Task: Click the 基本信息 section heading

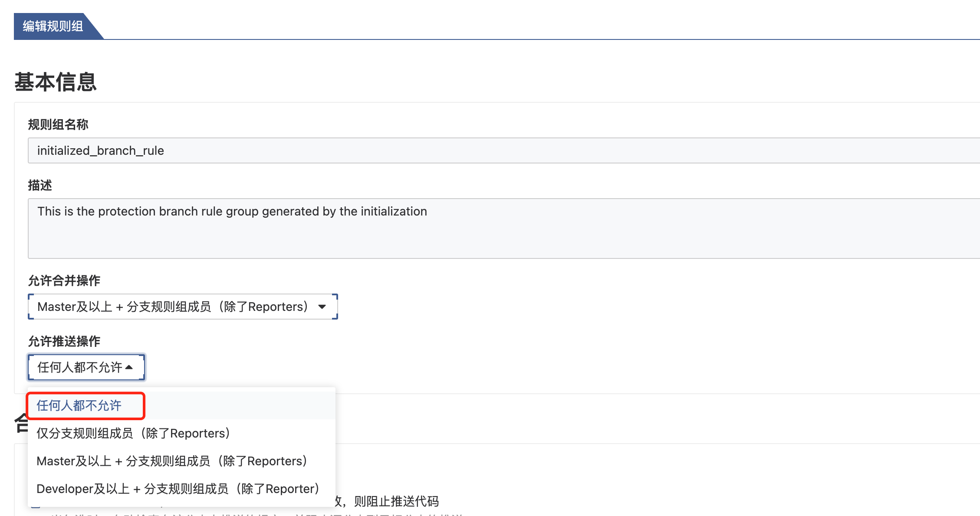Action: point(56,82)
